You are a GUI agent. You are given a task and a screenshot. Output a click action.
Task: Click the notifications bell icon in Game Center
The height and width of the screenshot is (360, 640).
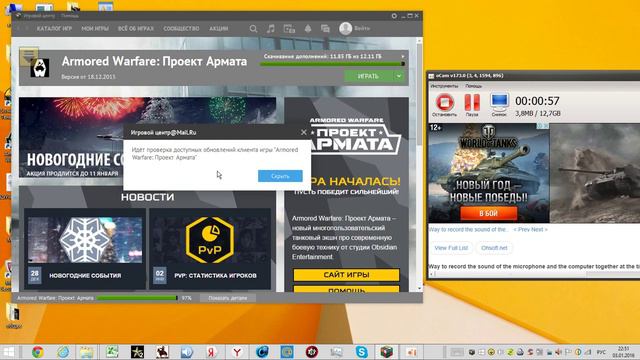(x=308, y=29)
